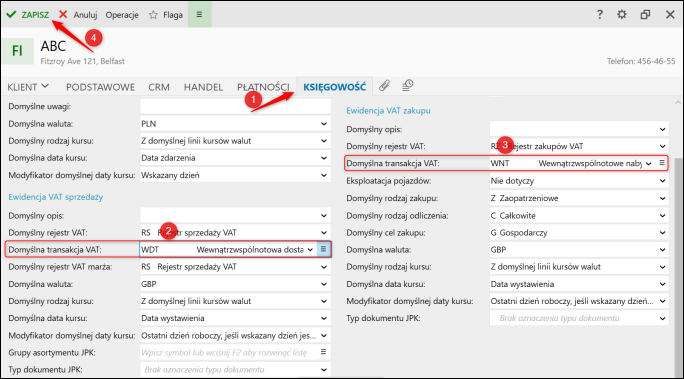Switch to the PODSTAWOWE tab
Viewport: 684px width, 379px height.
[100, 87]
